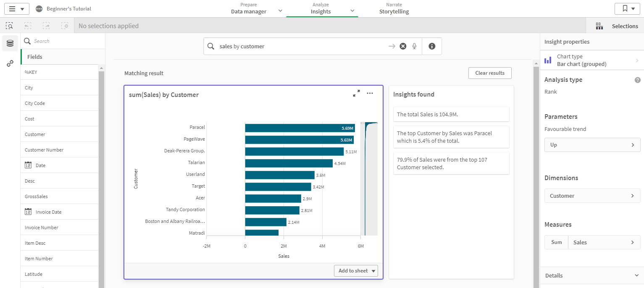
Task: Clear the search text via the X icon
Action: [x=403, y=46]
